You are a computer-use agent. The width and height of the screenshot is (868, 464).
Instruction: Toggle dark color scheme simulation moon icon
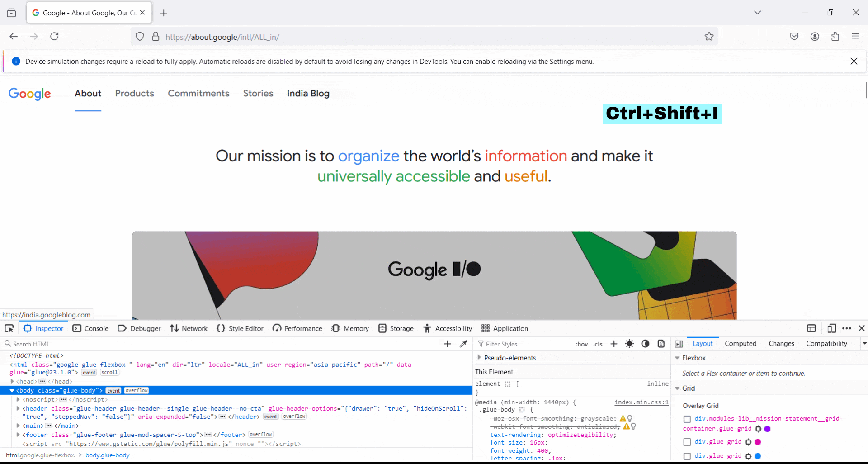click(645, 344)
